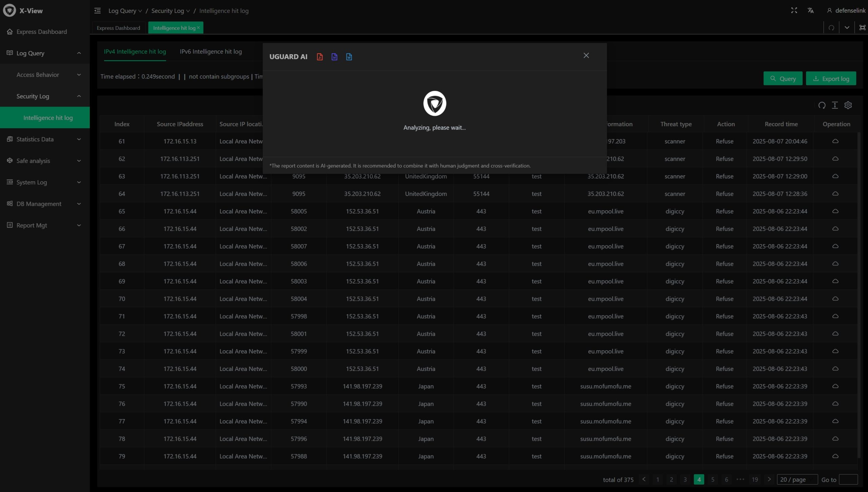Switch to Express Dashboard tab
868x492 pixels.
(x=118, y=28)
